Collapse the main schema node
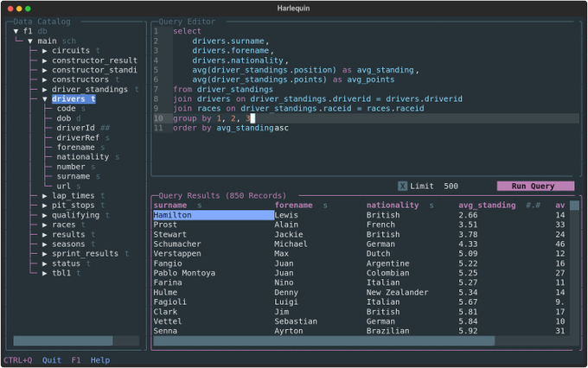 click(30, 41)
